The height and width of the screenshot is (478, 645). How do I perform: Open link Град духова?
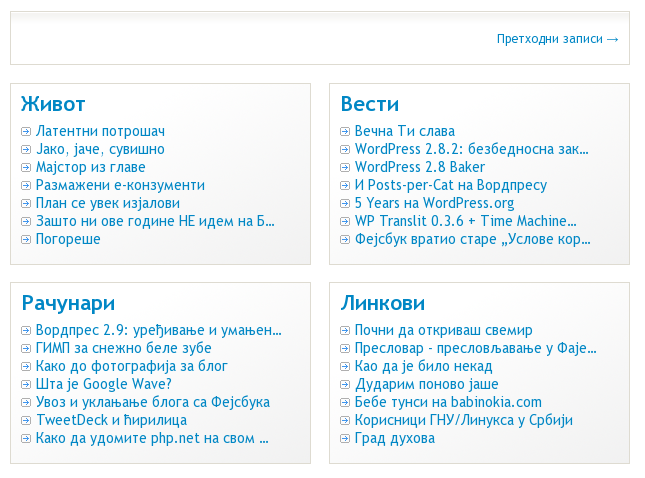coord(394,439)
